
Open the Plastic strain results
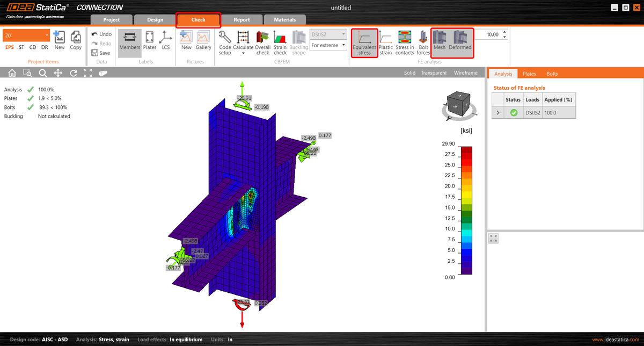385,43
